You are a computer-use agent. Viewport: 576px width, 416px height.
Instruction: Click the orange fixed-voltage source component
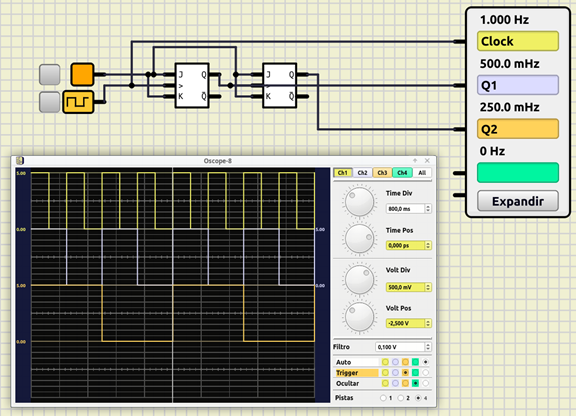(x=82, y=75)
